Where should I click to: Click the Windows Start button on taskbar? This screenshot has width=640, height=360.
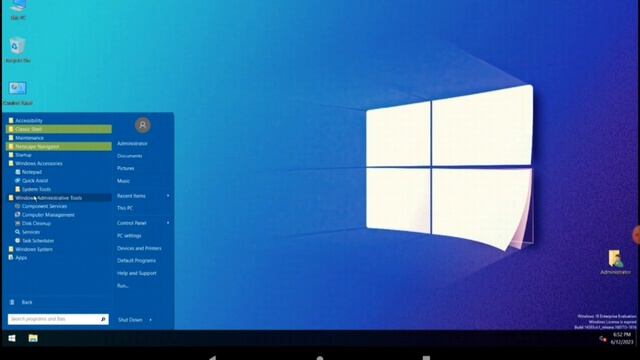pyautogui.click(x=12, y=338)
